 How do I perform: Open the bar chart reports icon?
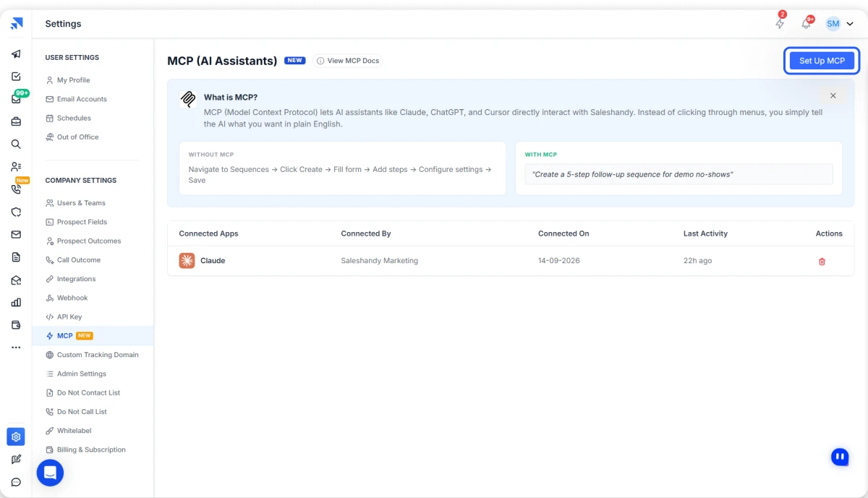16,302
